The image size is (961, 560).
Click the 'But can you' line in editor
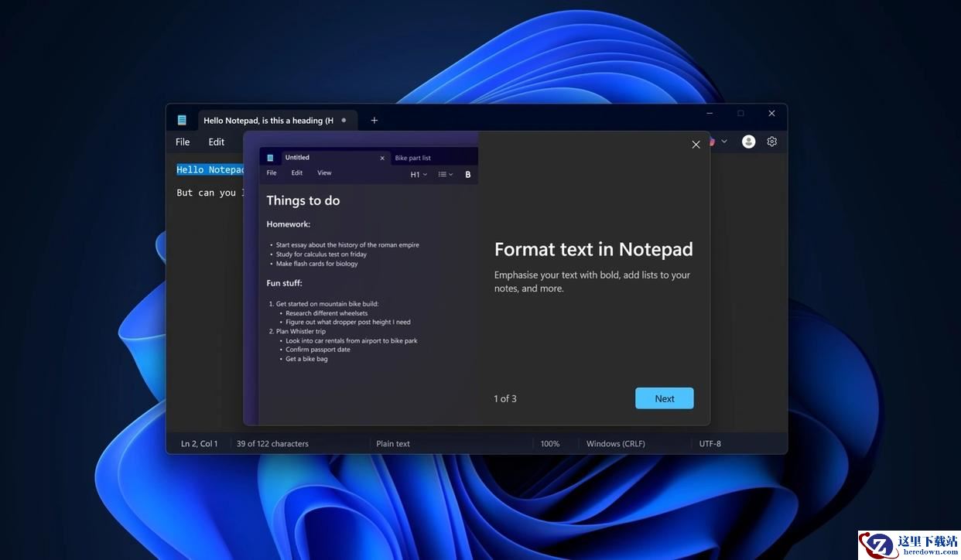210,193
